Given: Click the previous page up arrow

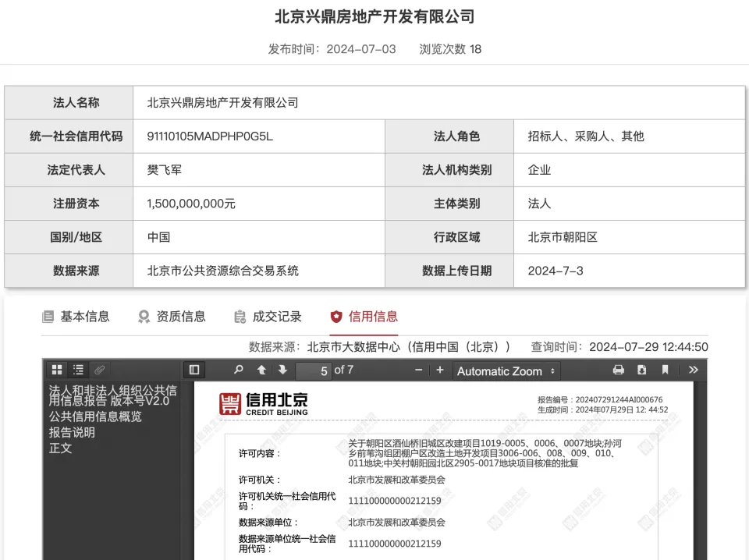Looking at the screenshot, I should pyautogui.click(x=261, y=370).
